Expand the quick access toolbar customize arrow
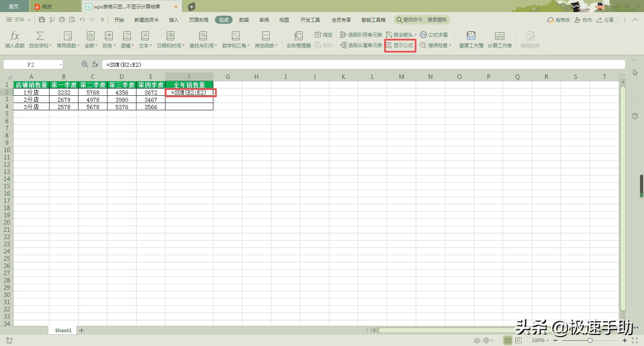The width and height of the screenshot is (644, 346). [102, 20]
